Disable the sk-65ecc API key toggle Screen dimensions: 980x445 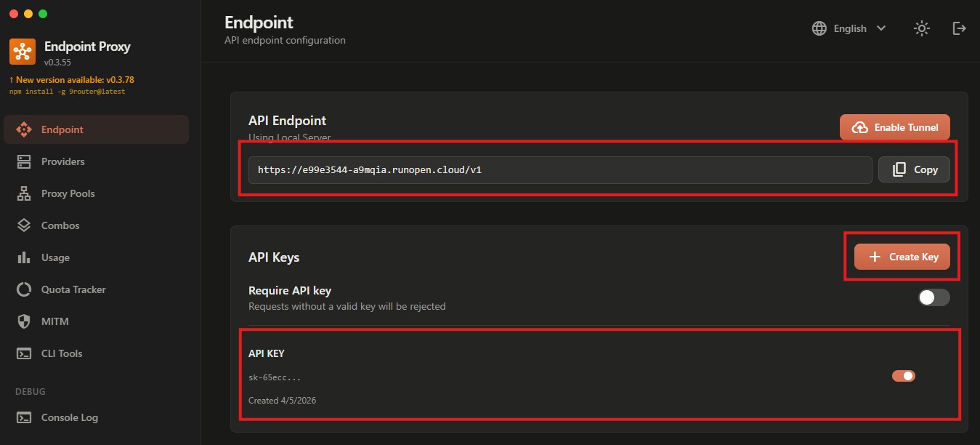pos(903,375)
